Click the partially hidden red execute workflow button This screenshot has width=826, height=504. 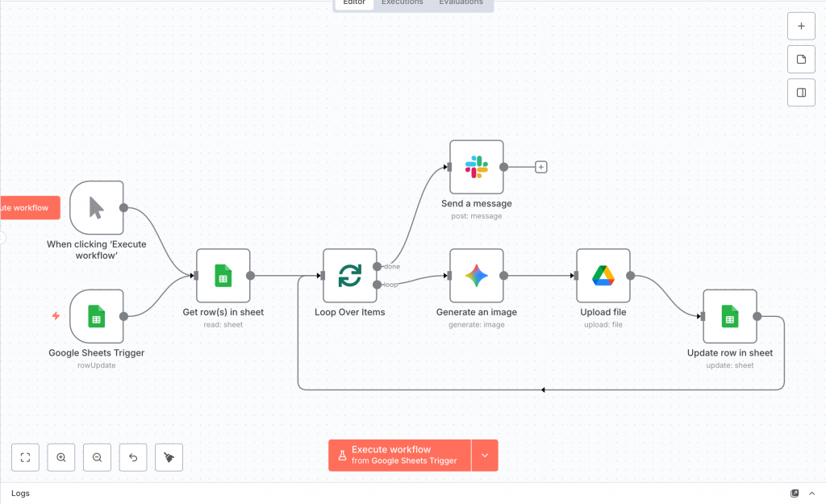click(x=30, y=207)
